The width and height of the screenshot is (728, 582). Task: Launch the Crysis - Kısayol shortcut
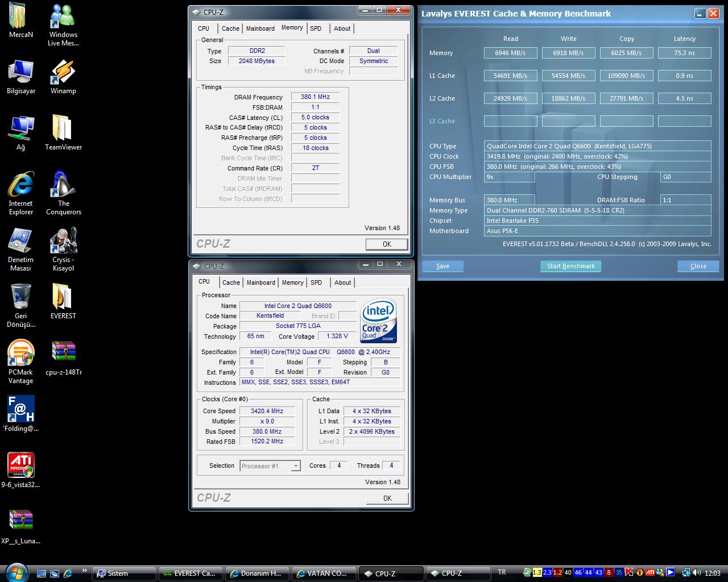click(63, 250)
